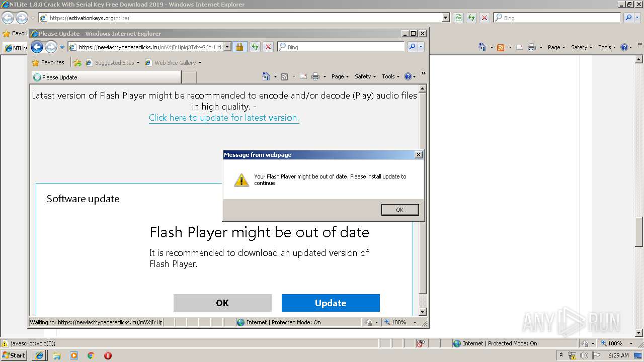This screenshot has height=362, width=644.
Task: Click Back arrow in main NTLite window
Action: pos(8,18)
